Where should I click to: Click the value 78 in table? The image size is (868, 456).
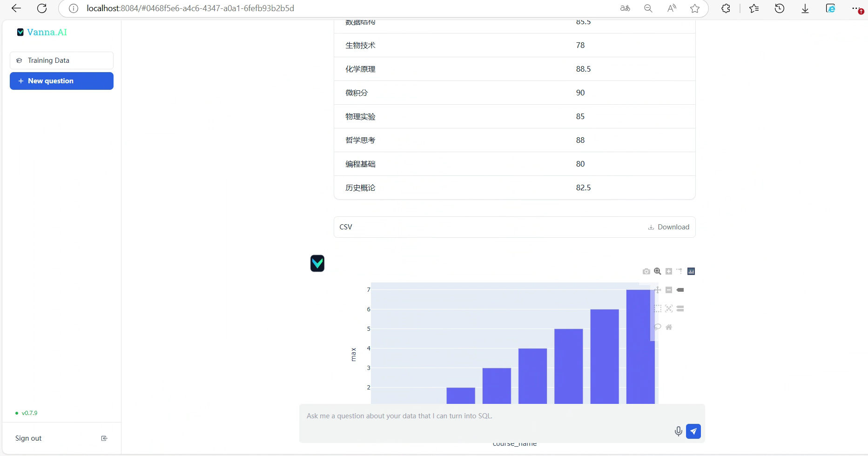coord(580,45)
